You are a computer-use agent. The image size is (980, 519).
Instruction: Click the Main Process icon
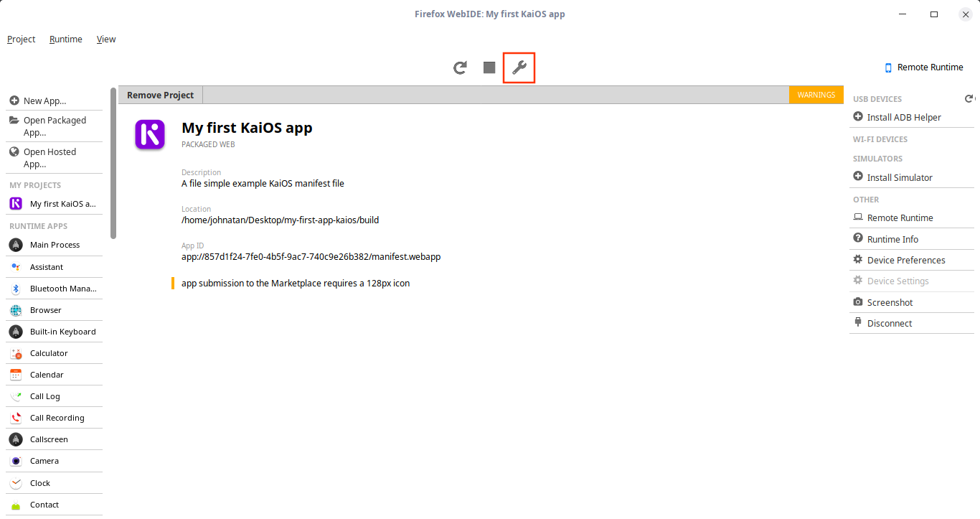tap(16, 245)
